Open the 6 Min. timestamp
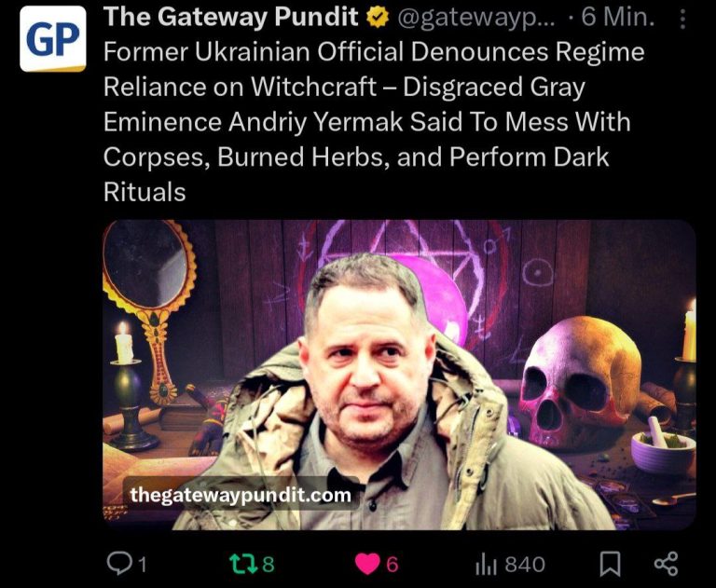This screenshot has width=716, height=588. tap(618, 18)
